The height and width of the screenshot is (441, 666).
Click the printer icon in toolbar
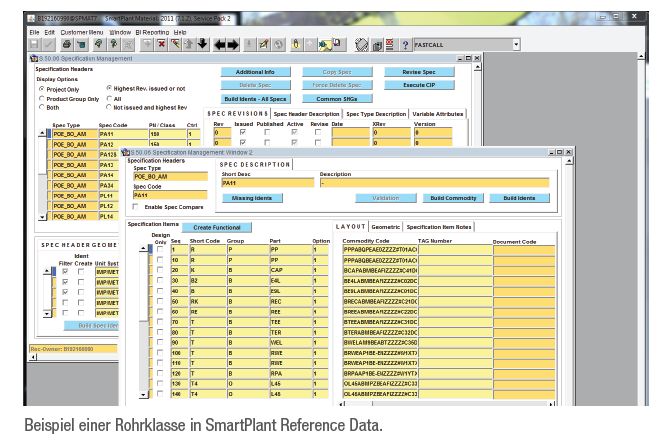67,44
